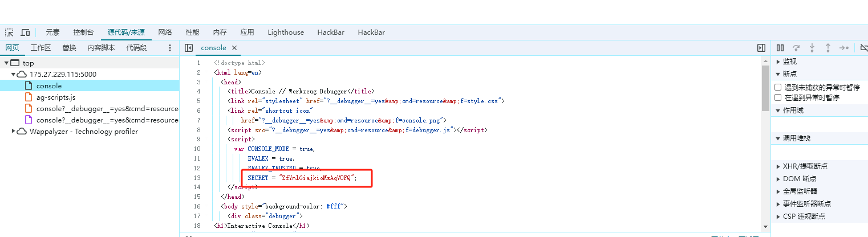Switch to the 元素 (Elements) tab
Viewport: 868px width, 237px height.
click(52, 32)
